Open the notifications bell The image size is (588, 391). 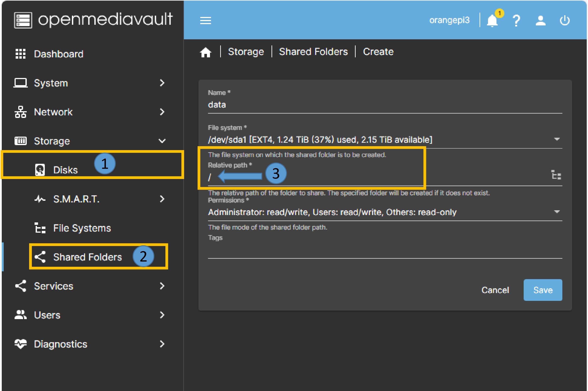coord(492,20)
